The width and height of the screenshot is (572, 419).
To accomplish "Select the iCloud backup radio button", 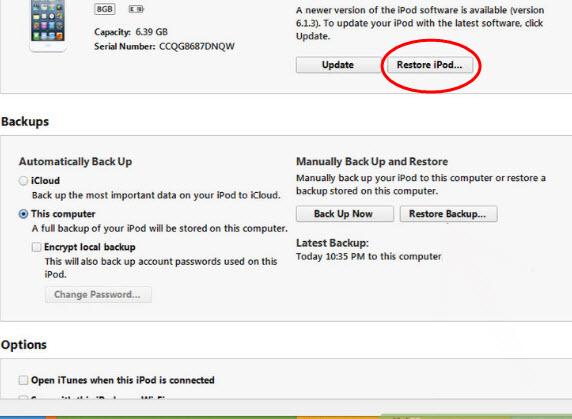I will (23, 181).
